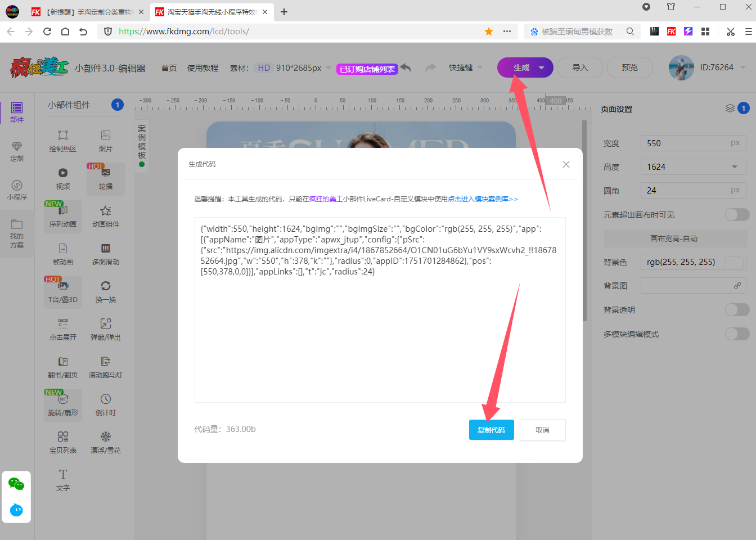
Task: Click the 复制代码 button
Action: 492,430
